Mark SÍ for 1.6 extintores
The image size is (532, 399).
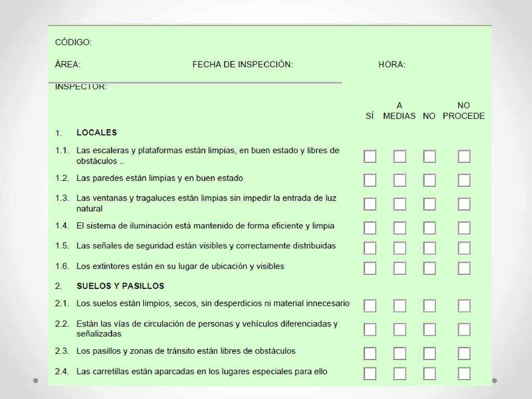[x=370, y=269]
